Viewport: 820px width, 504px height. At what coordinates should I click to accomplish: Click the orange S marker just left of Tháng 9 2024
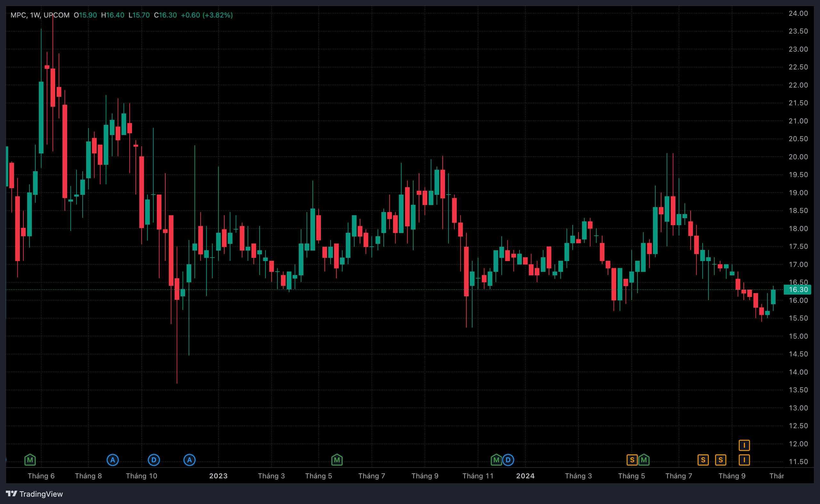coord(721,460)
